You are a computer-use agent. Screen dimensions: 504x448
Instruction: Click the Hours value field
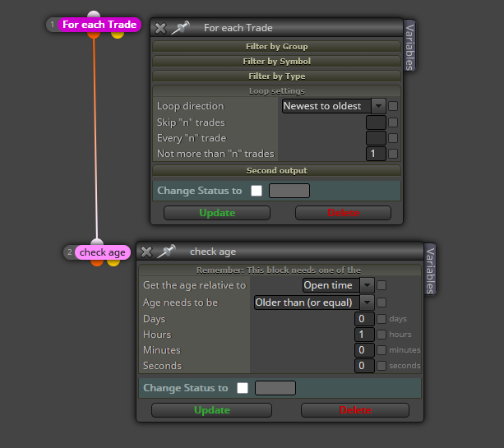364,335
